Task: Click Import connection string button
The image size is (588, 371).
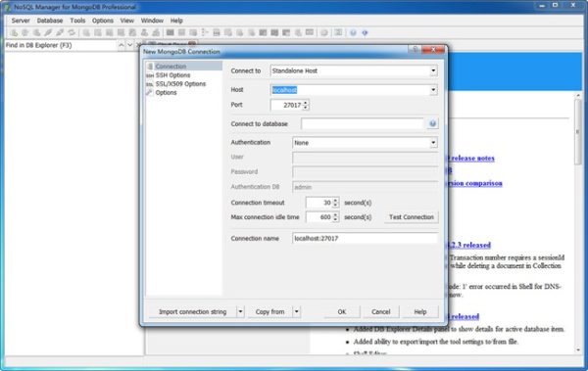Action: (x=192, y=312)
